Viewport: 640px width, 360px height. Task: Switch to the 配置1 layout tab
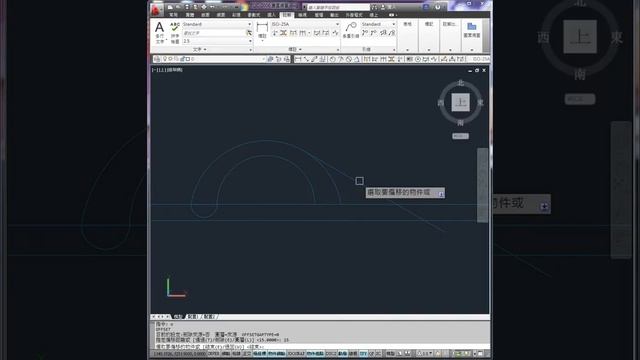coord(193,317)
